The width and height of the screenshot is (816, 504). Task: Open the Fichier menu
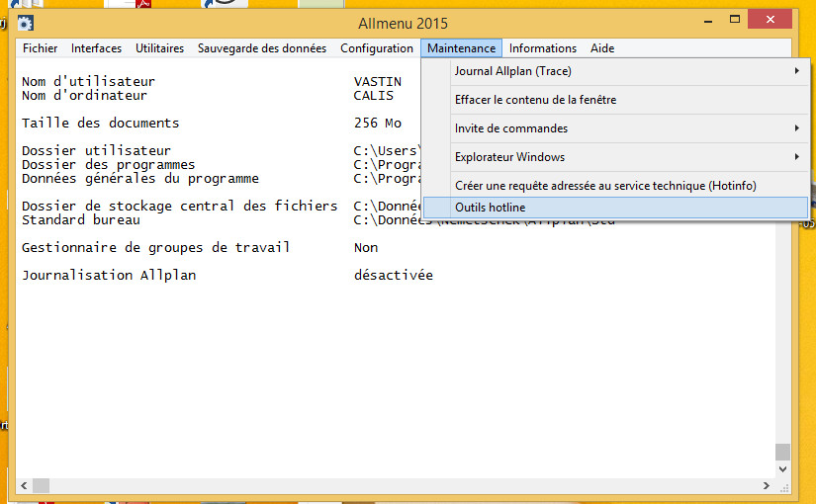[41, 48]
